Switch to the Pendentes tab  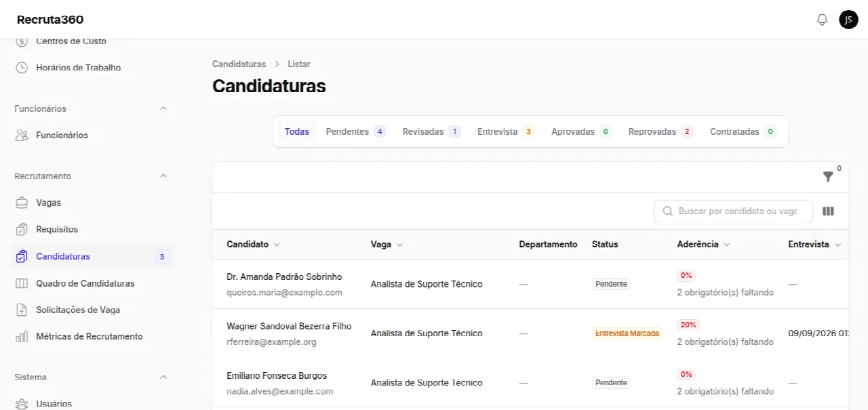click(355, 131)
